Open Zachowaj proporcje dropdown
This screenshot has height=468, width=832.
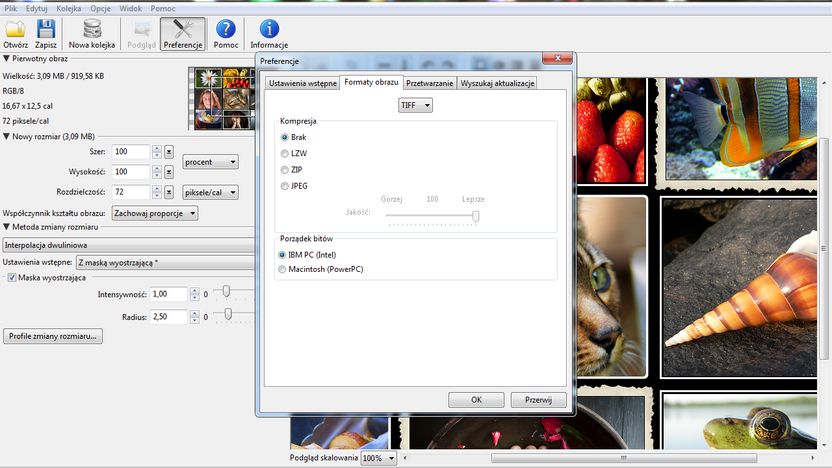(x=154, y=213)
